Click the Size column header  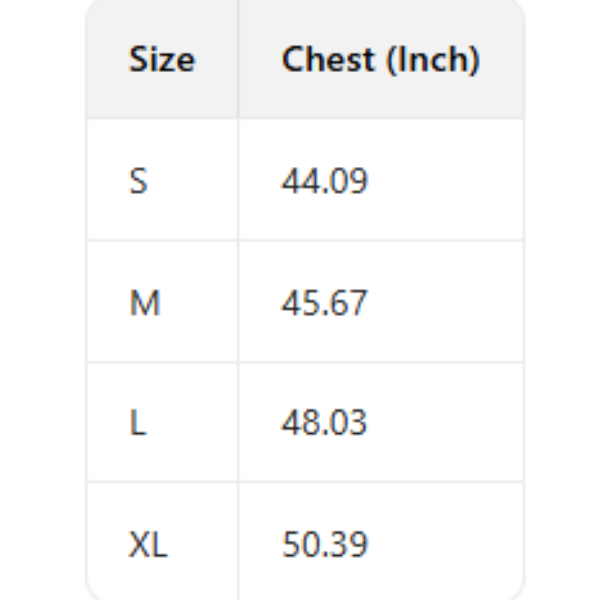(161, 60)
